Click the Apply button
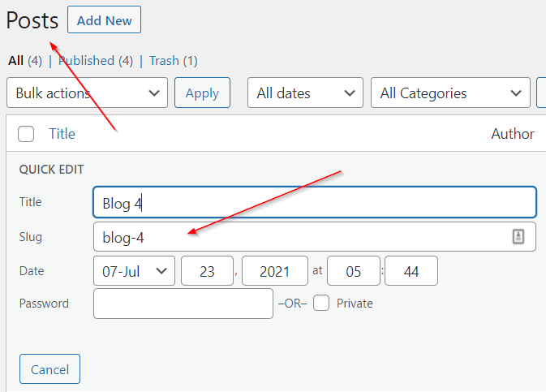 click(202, 93)
